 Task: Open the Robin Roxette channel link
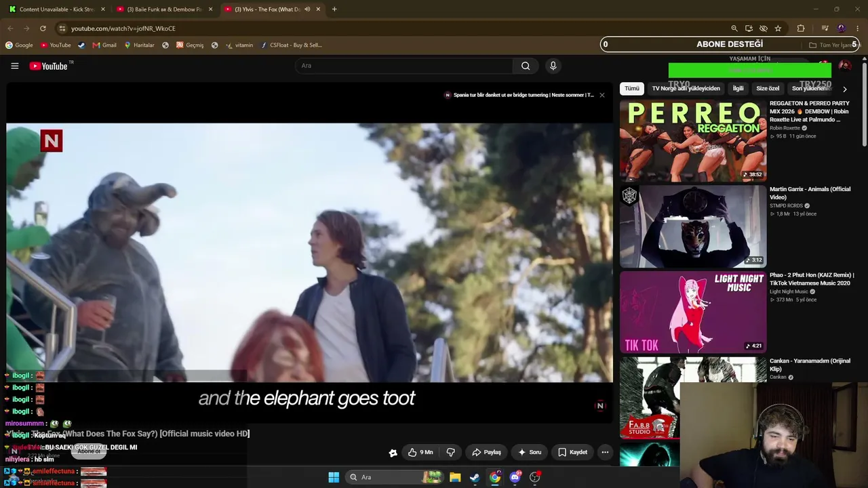[x=785, y=128]
